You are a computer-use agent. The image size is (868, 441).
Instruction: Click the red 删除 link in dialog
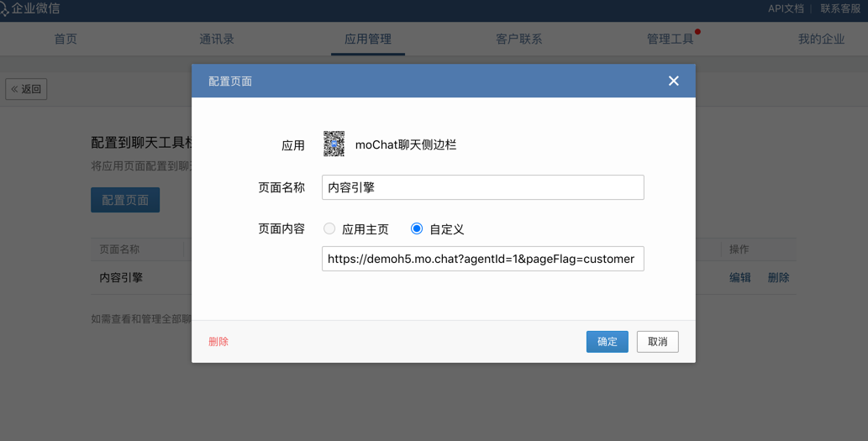pyautogui.click(x=218, y=342)
